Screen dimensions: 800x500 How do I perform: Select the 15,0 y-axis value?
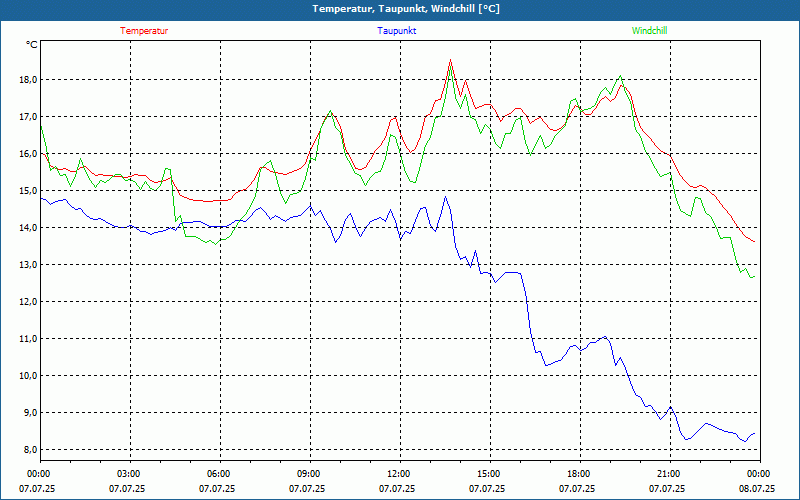click(x=29, y=191)
